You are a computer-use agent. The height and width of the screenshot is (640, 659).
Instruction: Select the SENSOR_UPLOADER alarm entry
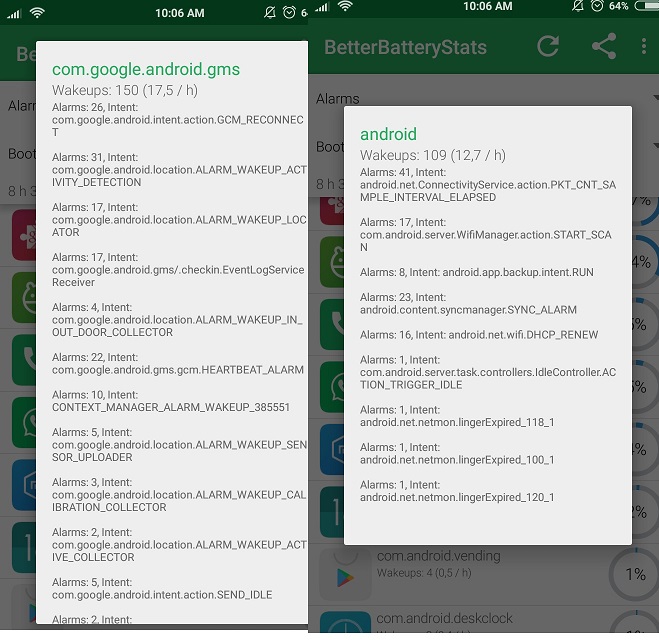179,445
